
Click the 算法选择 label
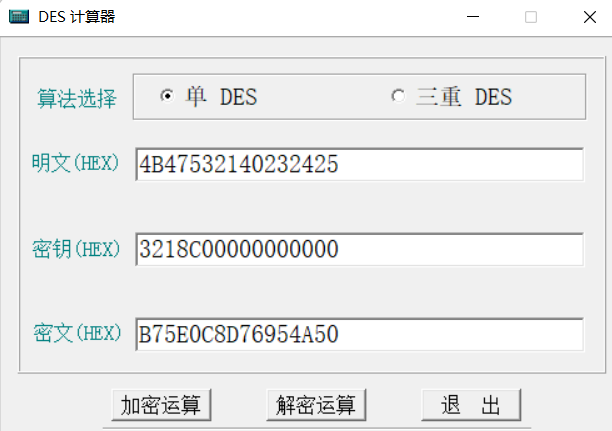point(77,98)
